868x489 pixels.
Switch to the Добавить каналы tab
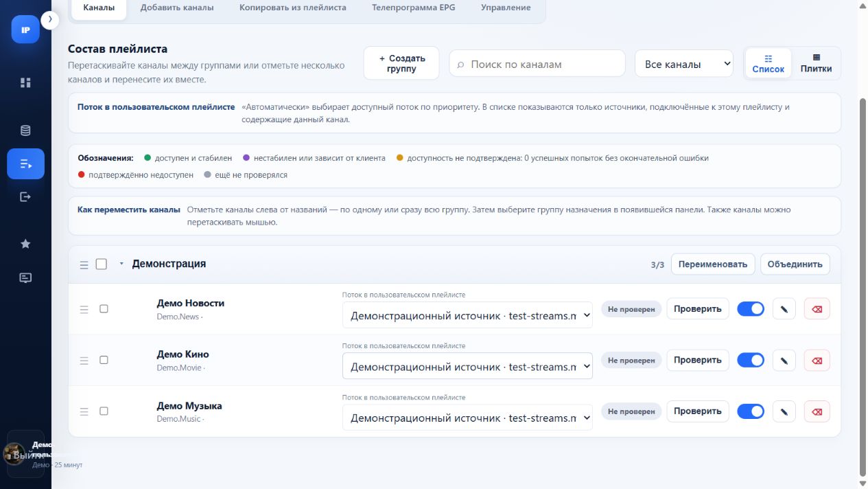(x=177, y=8)
